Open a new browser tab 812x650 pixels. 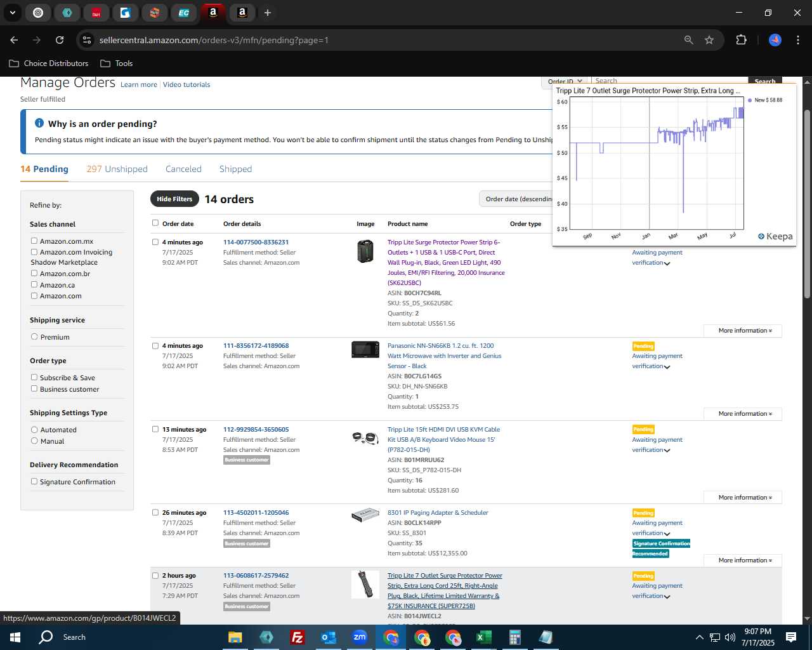[x=268, y=13]
